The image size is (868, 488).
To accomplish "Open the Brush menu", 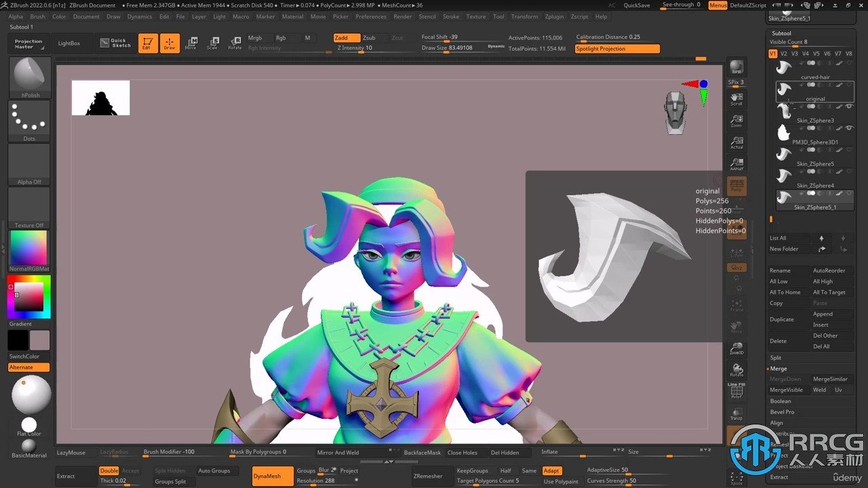I will pos(38,16).
